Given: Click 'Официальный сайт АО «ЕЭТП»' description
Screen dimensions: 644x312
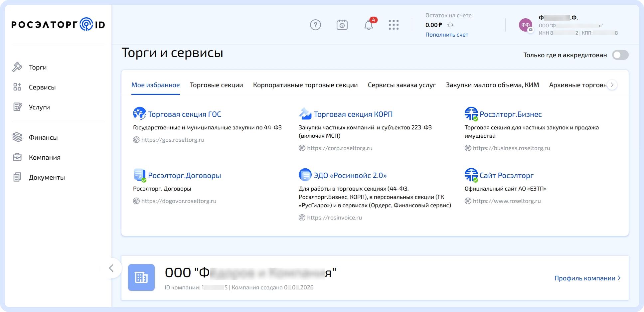Looking at the screenshot, I should click(506, 189).
